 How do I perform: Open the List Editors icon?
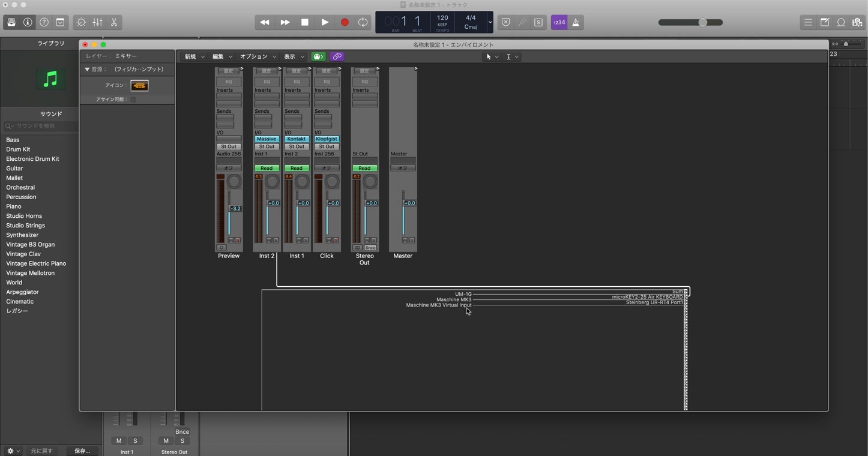click(808, 22)
